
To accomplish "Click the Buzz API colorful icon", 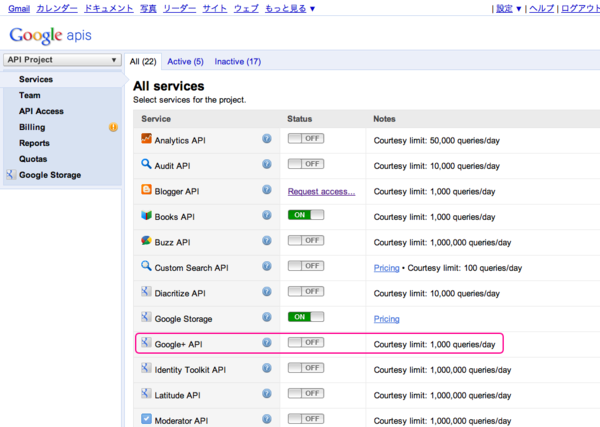I will (x=146, y=240).
